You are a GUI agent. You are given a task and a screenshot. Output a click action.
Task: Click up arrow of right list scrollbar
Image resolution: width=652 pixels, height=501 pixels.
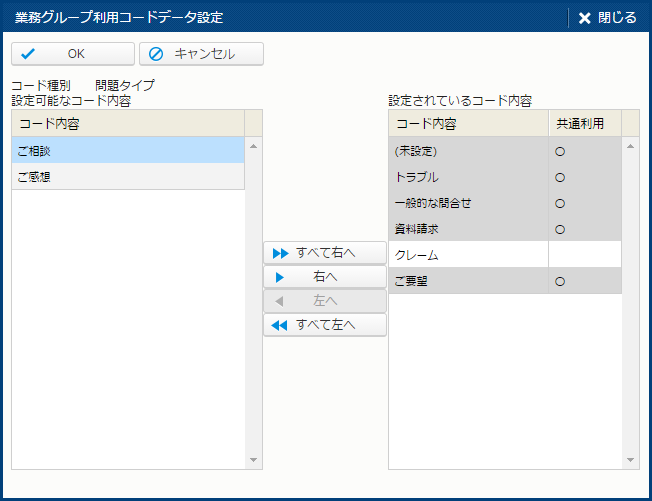pos(630,146)
